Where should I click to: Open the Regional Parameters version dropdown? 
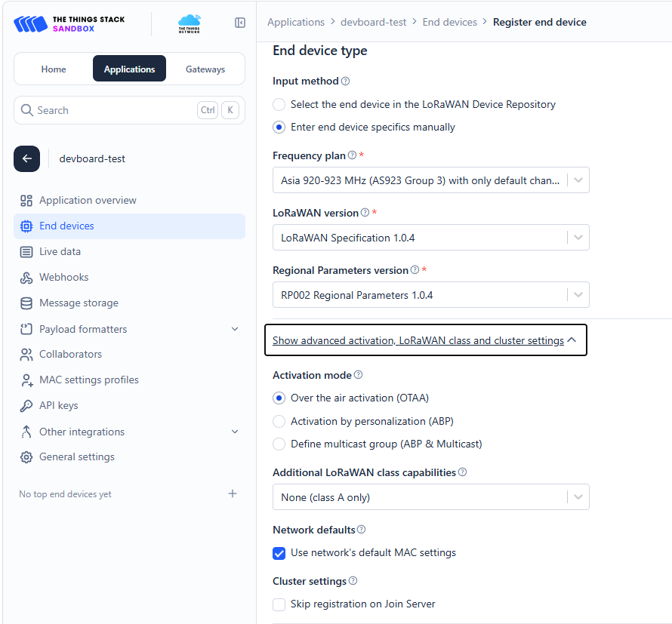[x=430, y=295]
